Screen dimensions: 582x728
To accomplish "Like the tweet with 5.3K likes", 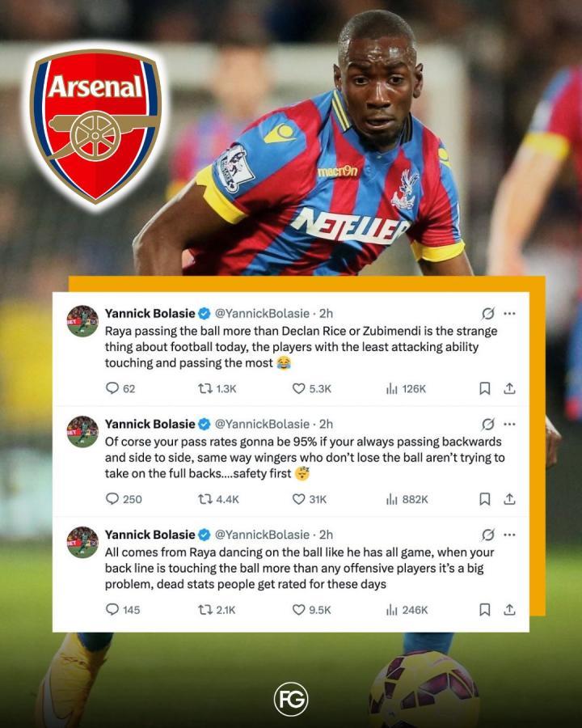I will point(311,388).
